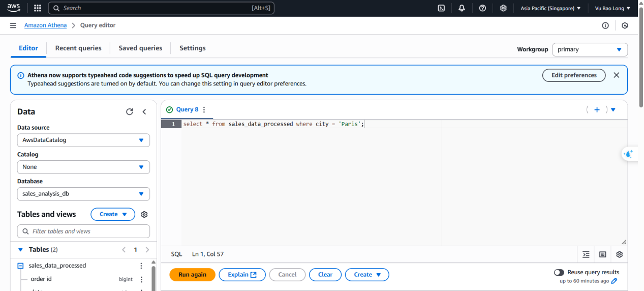Grab the editor resize handle corner
Image resolution: width=644 pixels, height=291 pixels.
click(624, 242)
